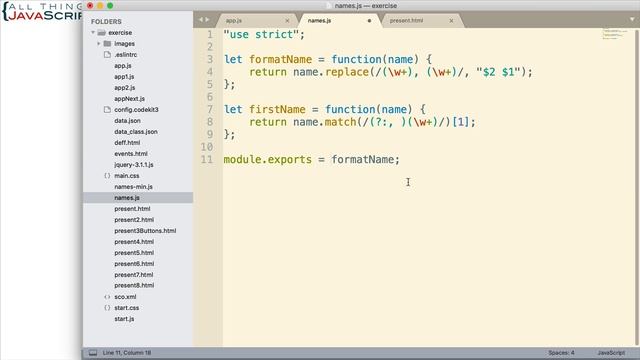Open present4.html file

134,242
